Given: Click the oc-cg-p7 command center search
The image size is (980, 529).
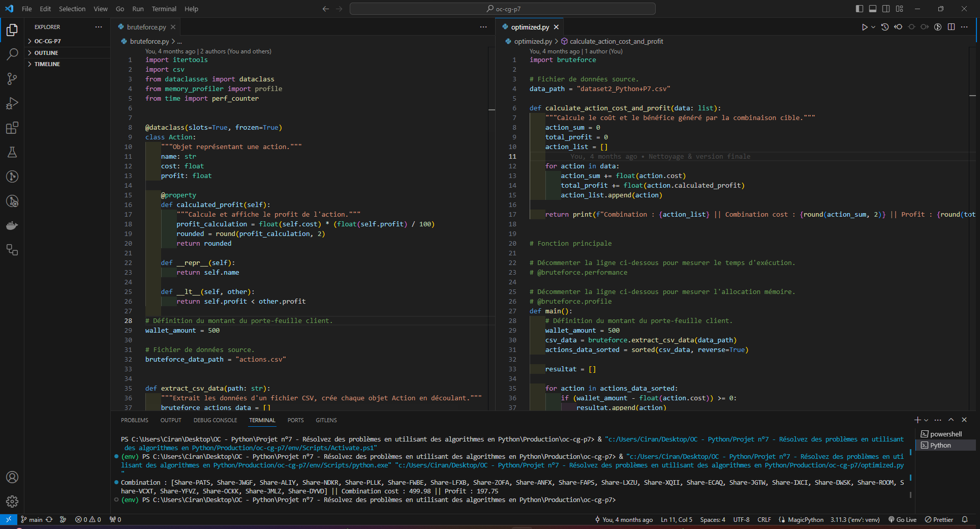Looking at the screenshot, I should coord(503,9).
